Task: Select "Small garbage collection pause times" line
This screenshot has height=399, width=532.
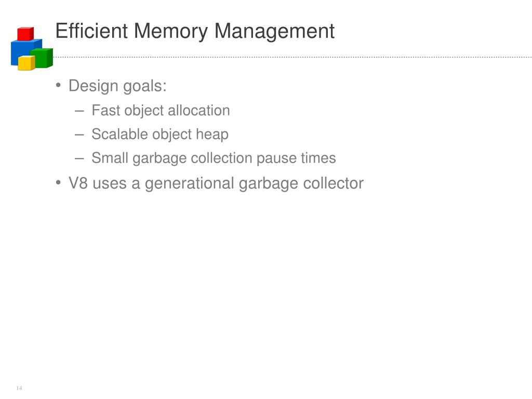Action: (x=214, y=158)
